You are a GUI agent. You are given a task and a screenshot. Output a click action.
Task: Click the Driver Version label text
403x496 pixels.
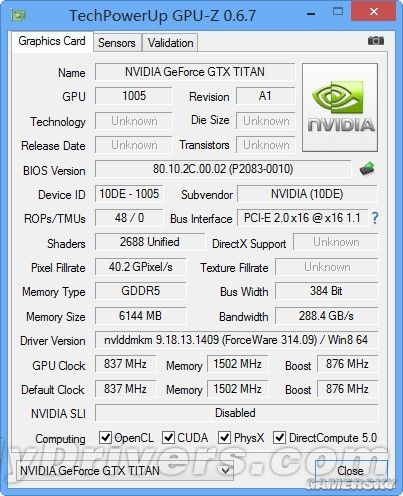pos(53,341)
